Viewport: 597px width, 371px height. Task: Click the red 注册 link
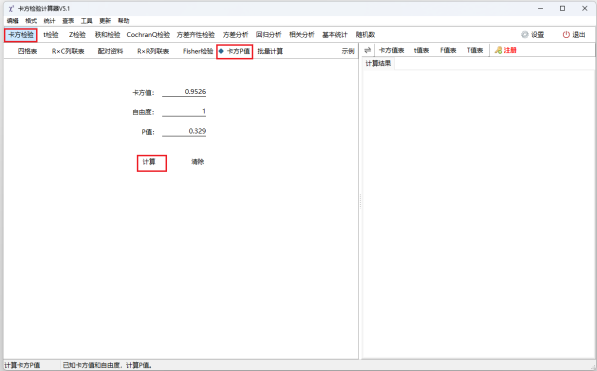(x=510, y=50)
